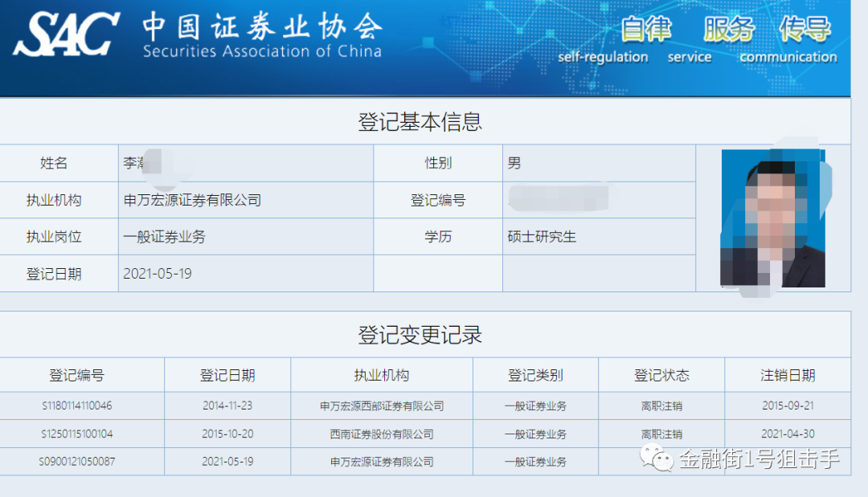The width and height of the screenshot is (868, 497).
Task: Click the 2021-05-19 date in the change records
Action: click(227, 462)
